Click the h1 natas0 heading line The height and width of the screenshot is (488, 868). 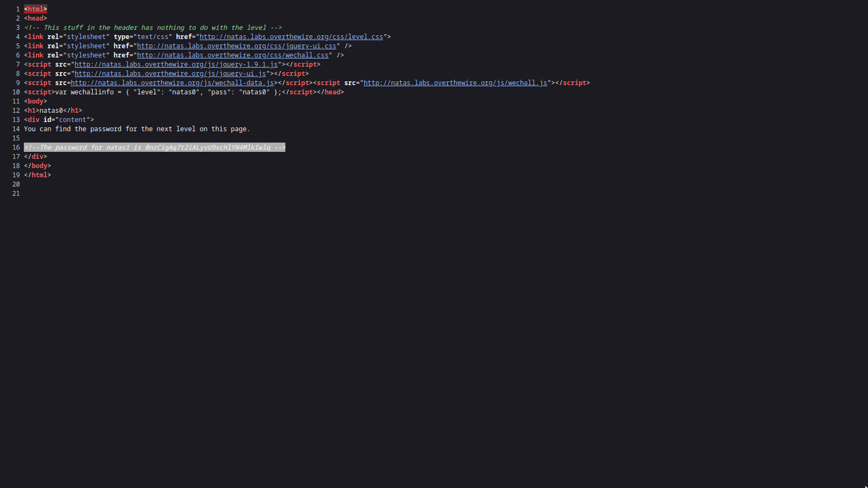[53, 111]
